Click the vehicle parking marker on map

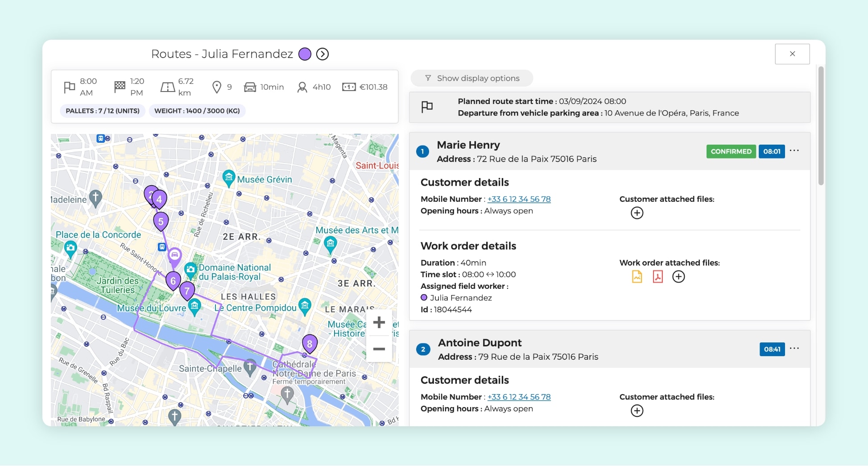pos(174,255)
